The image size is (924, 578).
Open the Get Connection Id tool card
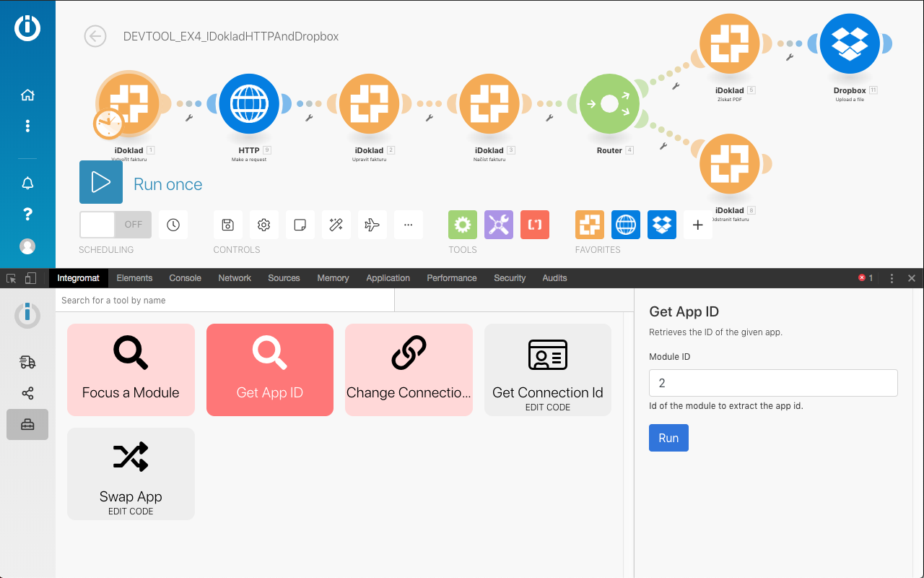(x=548, y=370)
